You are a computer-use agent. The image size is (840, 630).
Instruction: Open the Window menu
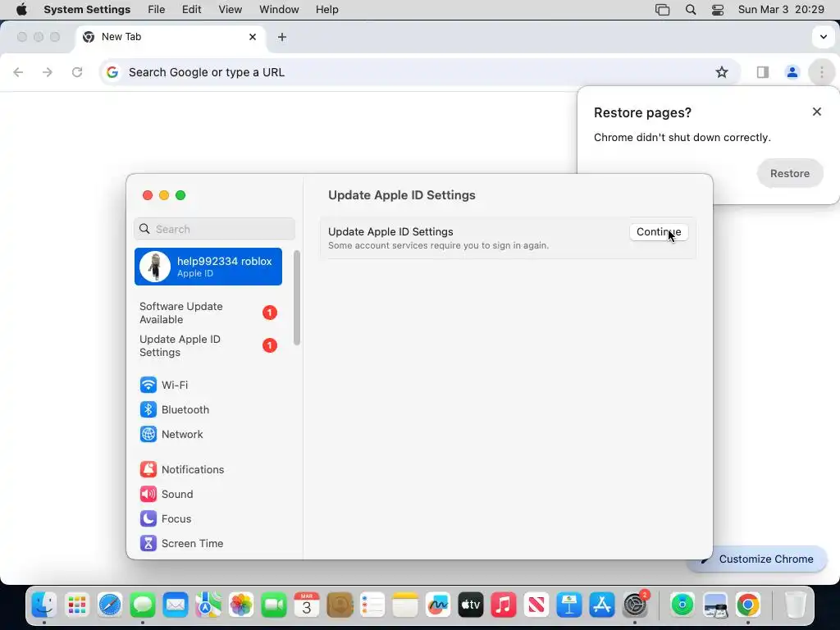coord(279,10)
